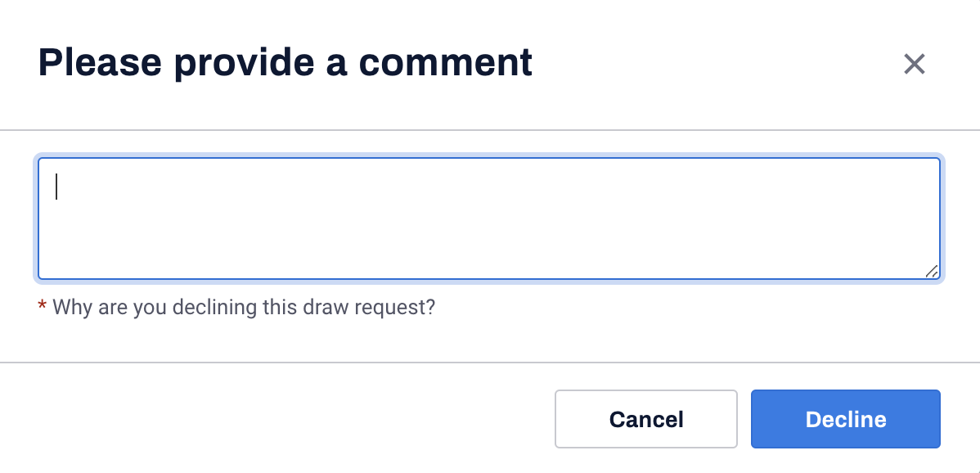Click the Cancel button
Viewport: 980px width, 473px height.
click(x=646, y=419)
